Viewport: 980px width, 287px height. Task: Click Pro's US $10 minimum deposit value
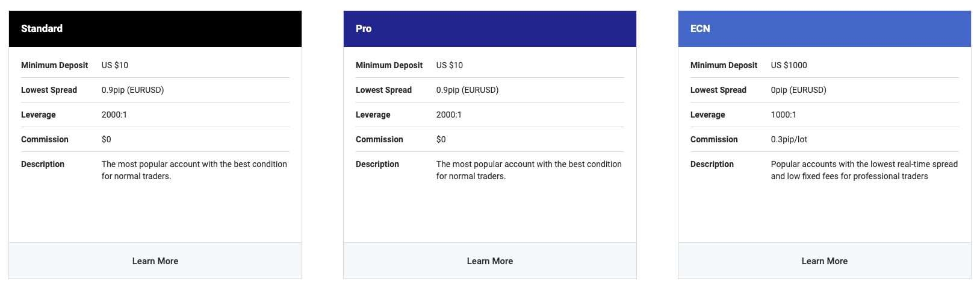click(450, 65)
